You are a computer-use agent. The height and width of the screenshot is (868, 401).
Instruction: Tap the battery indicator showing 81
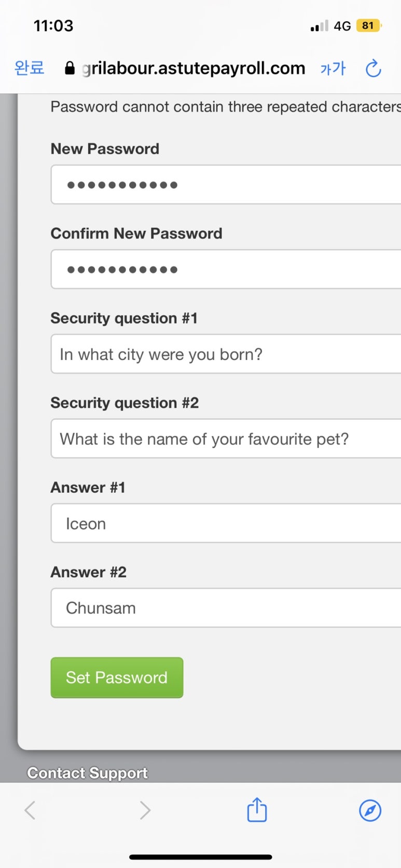(369, 25)
